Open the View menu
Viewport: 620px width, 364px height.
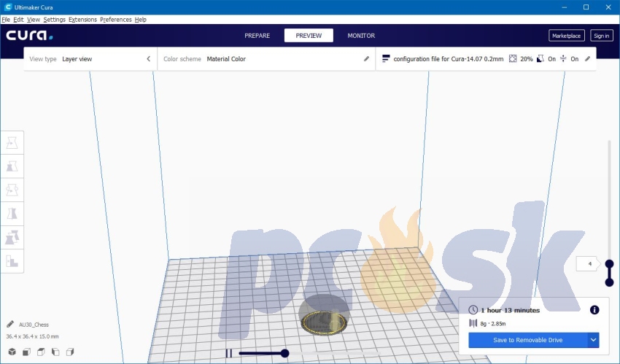coord(34,20)
